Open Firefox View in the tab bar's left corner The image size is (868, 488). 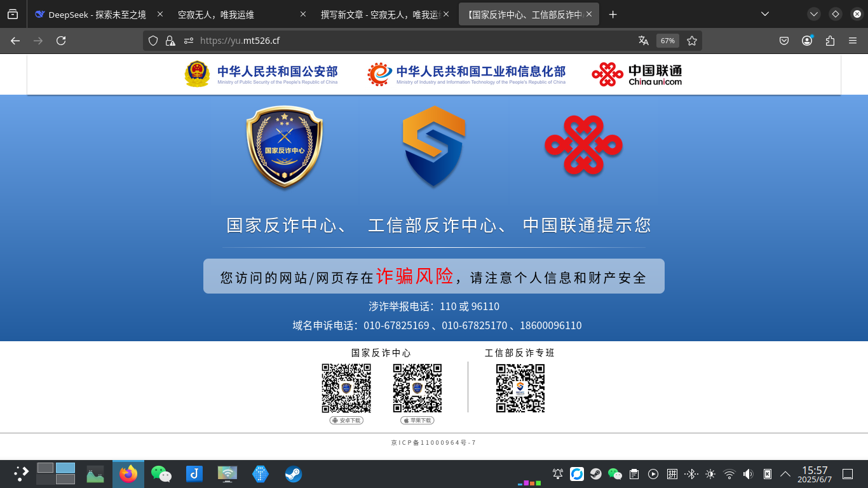coord(13,14)
